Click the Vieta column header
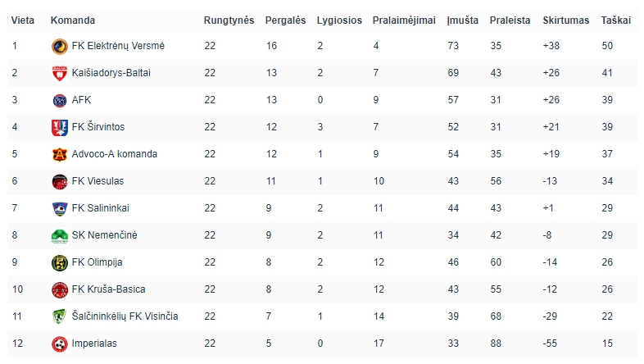Viewport: 644px width, 364px height. click(23, 20)
